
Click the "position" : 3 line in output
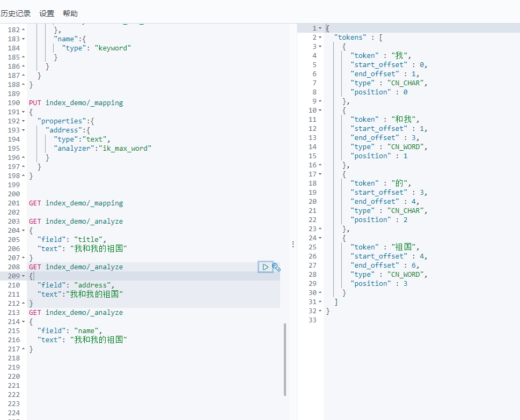[379, 284]
